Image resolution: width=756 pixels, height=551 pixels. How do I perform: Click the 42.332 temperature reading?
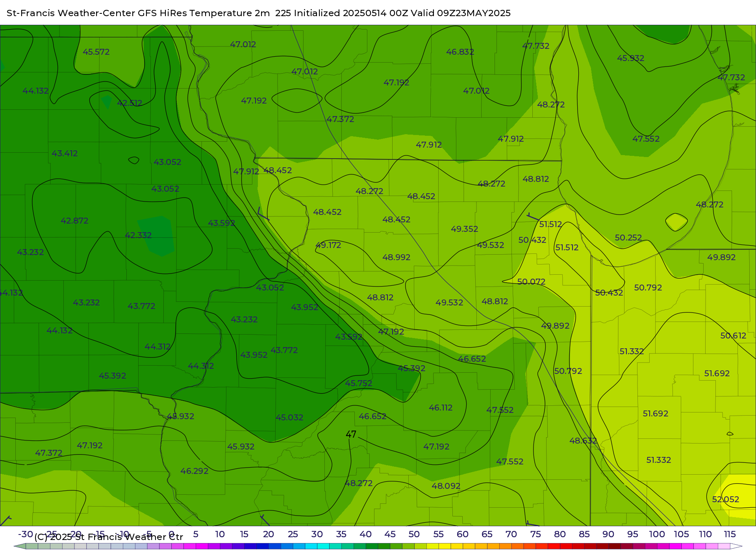(138, 235)
